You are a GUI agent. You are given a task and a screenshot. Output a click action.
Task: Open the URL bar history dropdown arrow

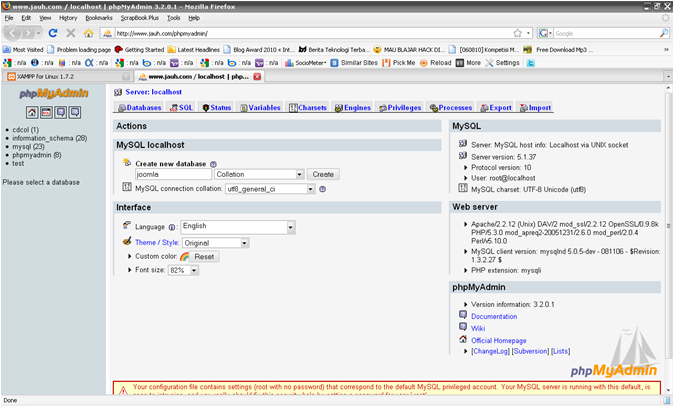(528, 33)
